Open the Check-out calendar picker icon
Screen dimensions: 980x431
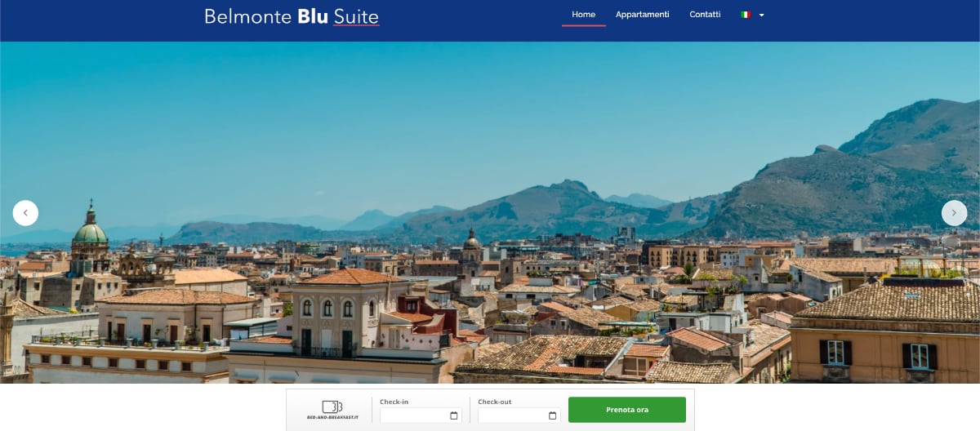(x=552, y=415)
